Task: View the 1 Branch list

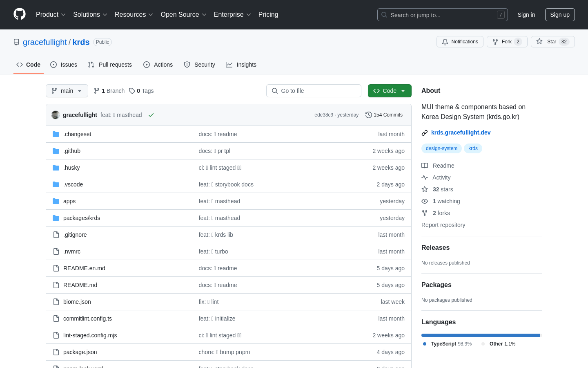Action: tap(109, 91)
